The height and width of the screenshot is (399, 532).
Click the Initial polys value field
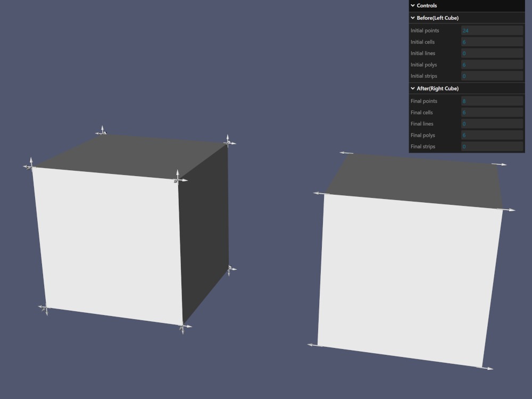click(492, 65)
